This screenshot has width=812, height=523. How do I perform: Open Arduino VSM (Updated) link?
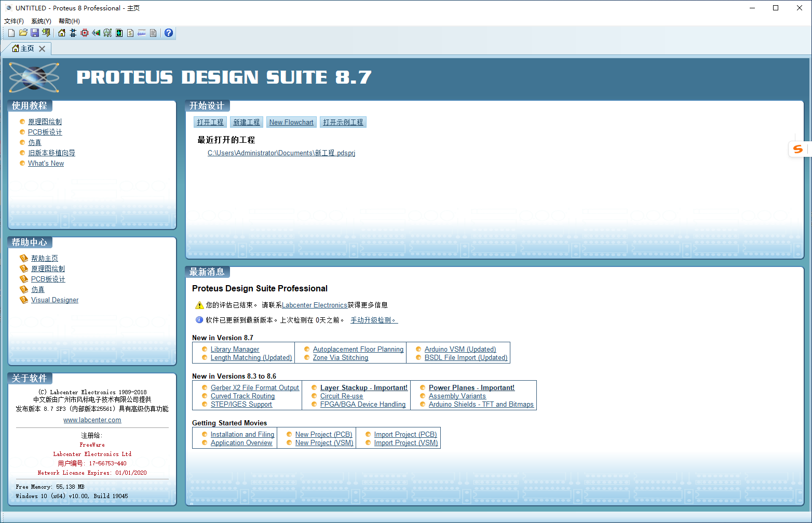(x=460, y=350)
